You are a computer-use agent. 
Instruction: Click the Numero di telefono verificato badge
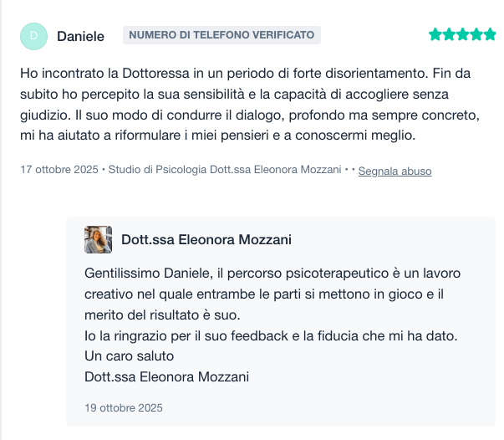[221, 35]
